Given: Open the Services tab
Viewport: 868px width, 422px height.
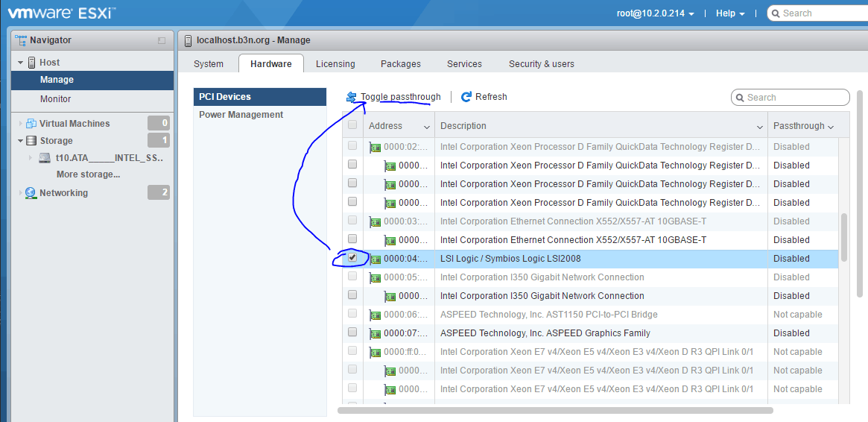Looking at the screenshot, I should coord(464,63).
